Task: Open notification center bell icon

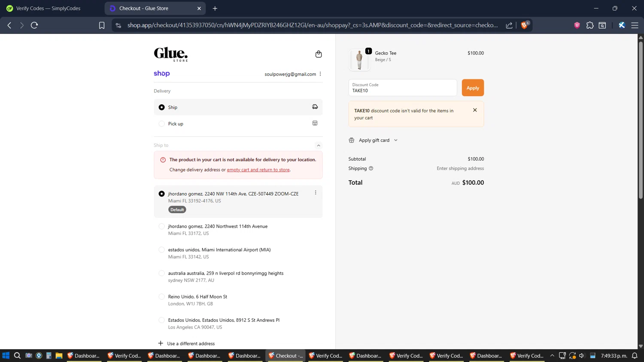Action: (x=635, y=356)
